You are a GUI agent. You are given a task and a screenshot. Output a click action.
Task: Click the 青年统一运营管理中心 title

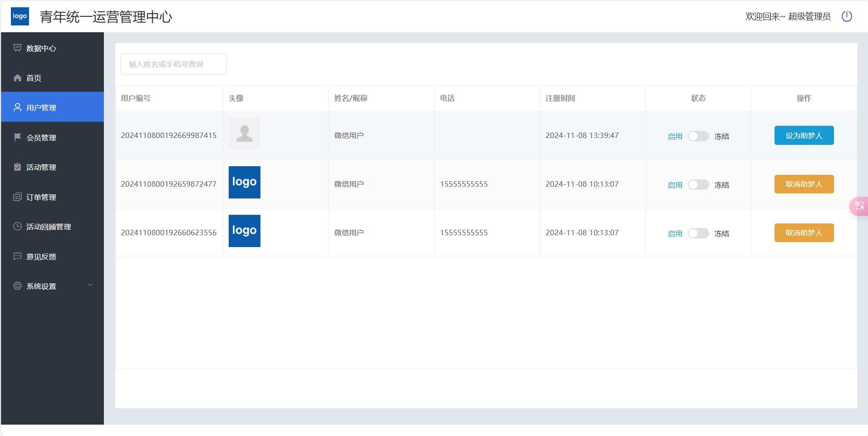[106, 17]
